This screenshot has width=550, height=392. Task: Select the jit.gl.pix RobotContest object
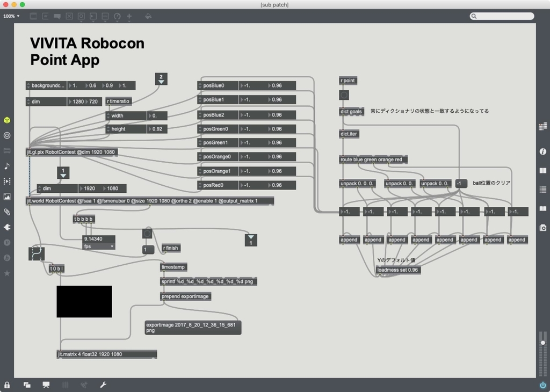72,152
